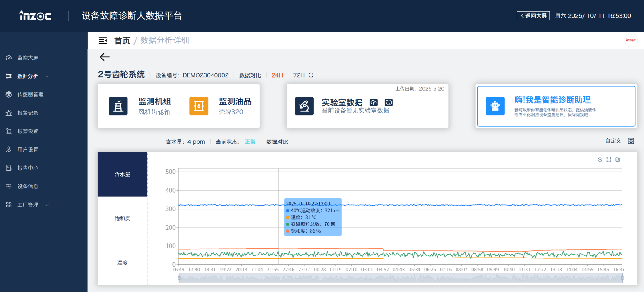Viewport: 644px width, 292px height.
Task: Toggle the sidebar with the hamburger icon
Action: click(103, 40)
